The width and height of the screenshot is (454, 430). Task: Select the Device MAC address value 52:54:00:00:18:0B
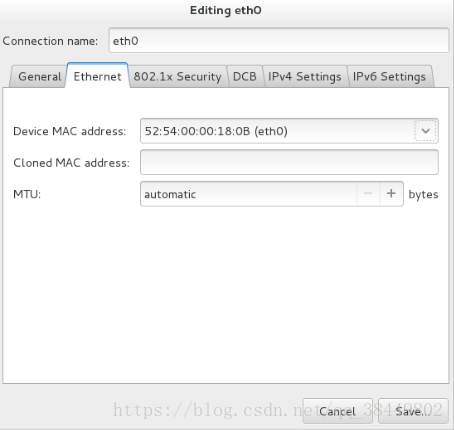[x=277, y=131]
